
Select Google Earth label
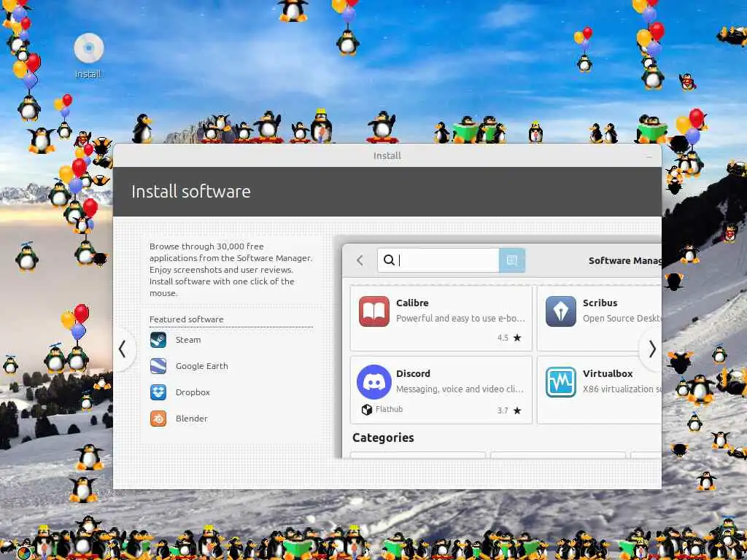click(x=202, y=366)
